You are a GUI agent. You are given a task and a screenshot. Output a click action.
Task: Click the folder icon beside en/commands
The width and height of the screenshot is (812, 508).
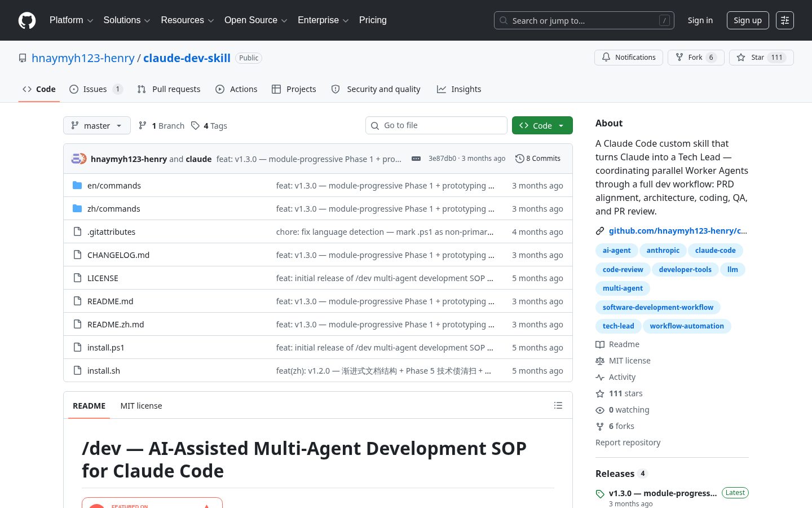tap(77, 186)
